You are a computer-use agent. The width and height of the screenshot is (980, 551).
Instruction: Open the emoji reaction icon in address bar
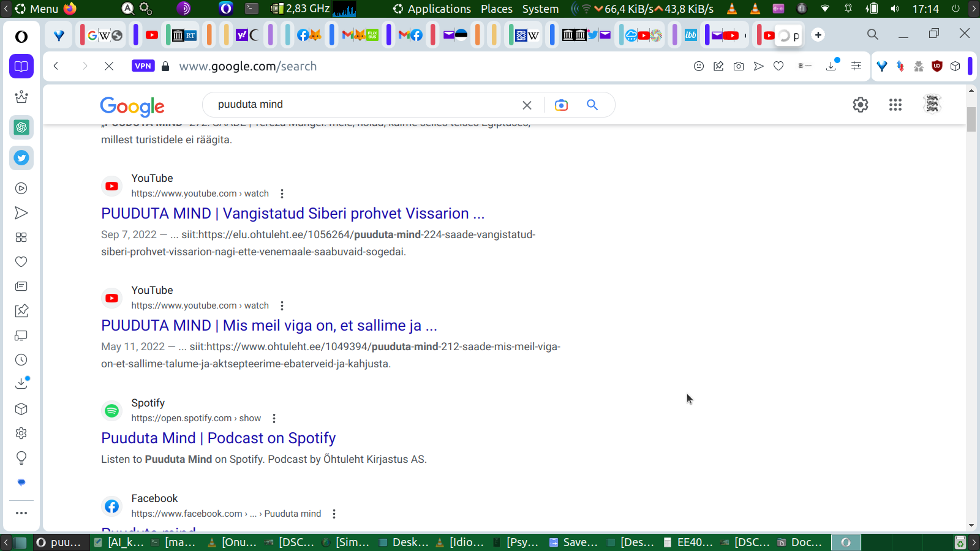[x=699, y=66]
